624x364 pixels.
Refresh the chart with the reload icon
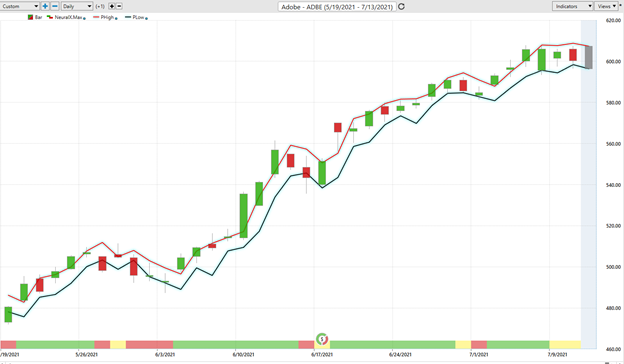click(x=402, y=7)
